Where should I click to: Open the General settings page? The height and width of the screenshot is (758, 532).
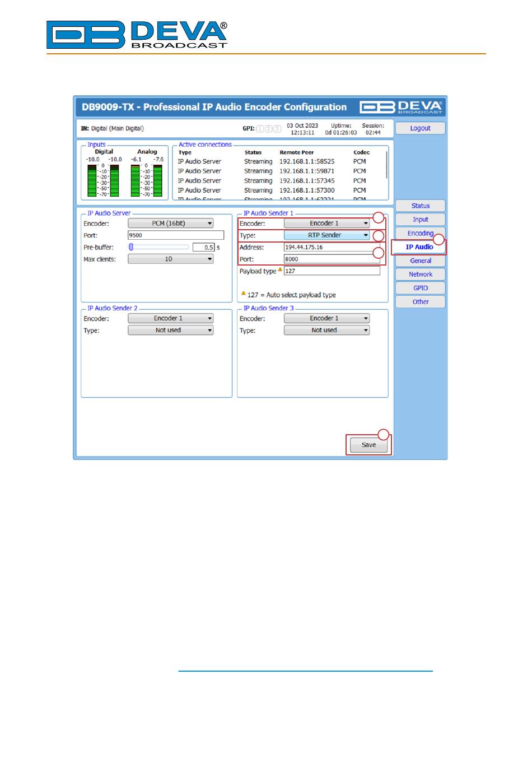pyautogui.click(x=421, y=261)
